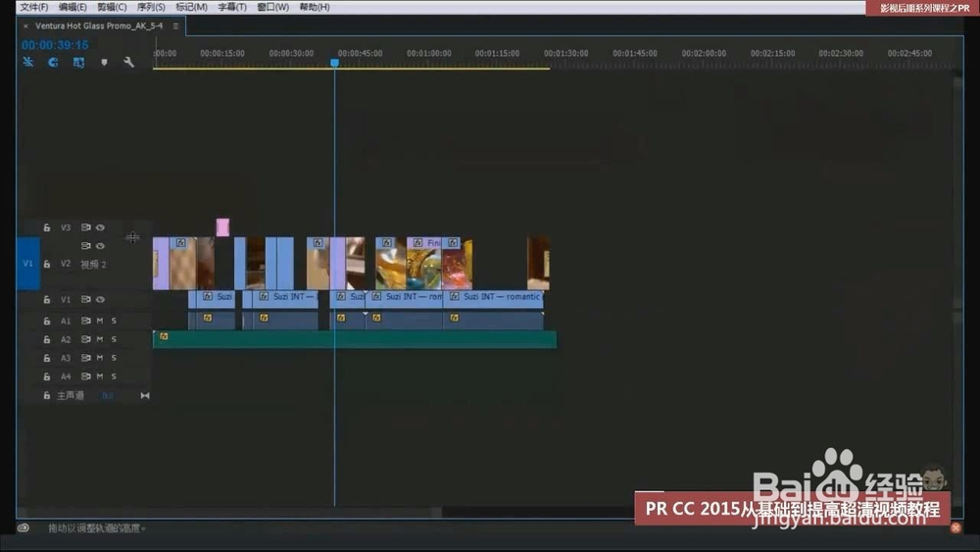Lock audio track A1
The image size is (980, 552).
(47, 321)
